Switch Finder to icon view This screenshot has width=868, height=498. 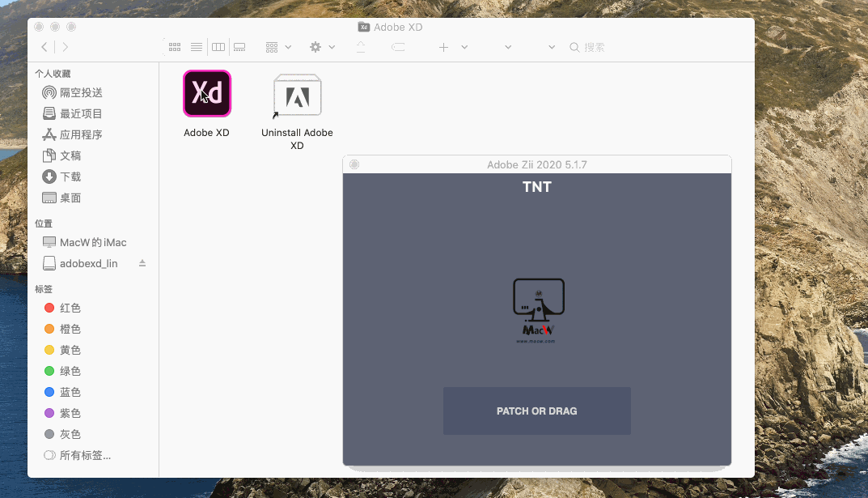(x=175, y=47)
